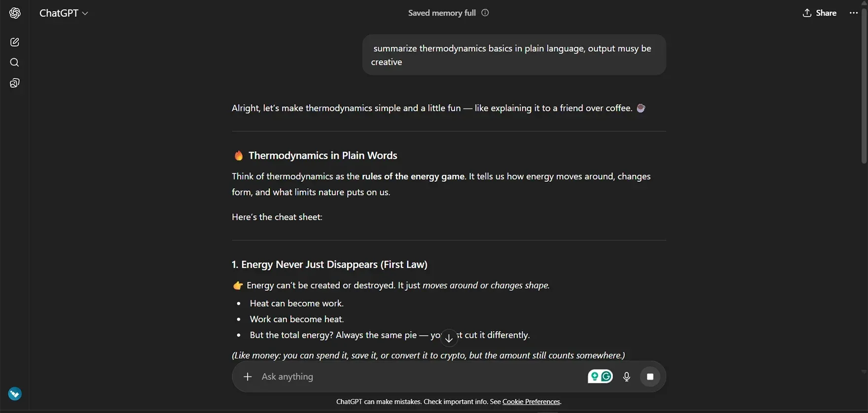This screenshot has width=868, height=413.
Task: Click the page vertical scrollbar thumb
Action: coord(864,84)
